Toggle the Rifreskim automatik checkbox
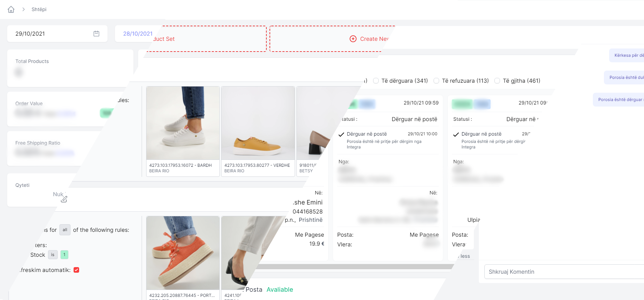Viewport: 644px width, 300px height. pyautogui.click(x=76, y=270)
